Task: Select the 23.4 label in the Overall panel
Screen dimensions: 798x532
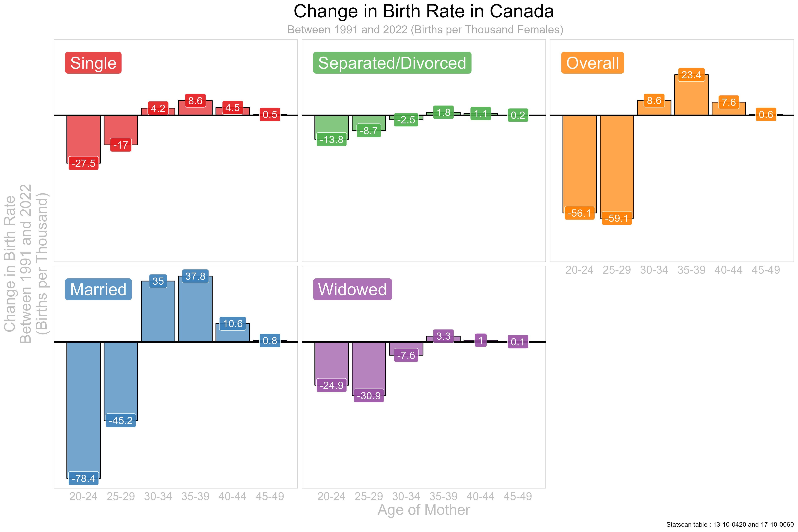Action: [x=691, y=75]
